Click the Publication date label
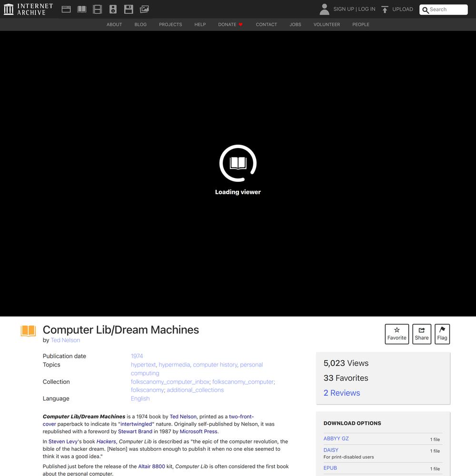This screenshot has width=476, height=476. [x=64, y=356]
